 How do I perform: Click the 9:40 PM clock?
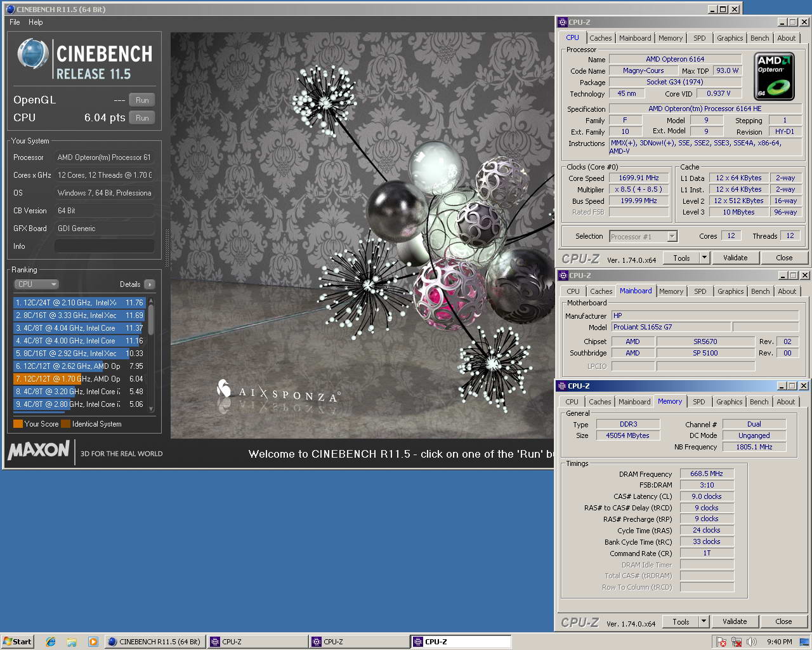click(x=779, y=642)
